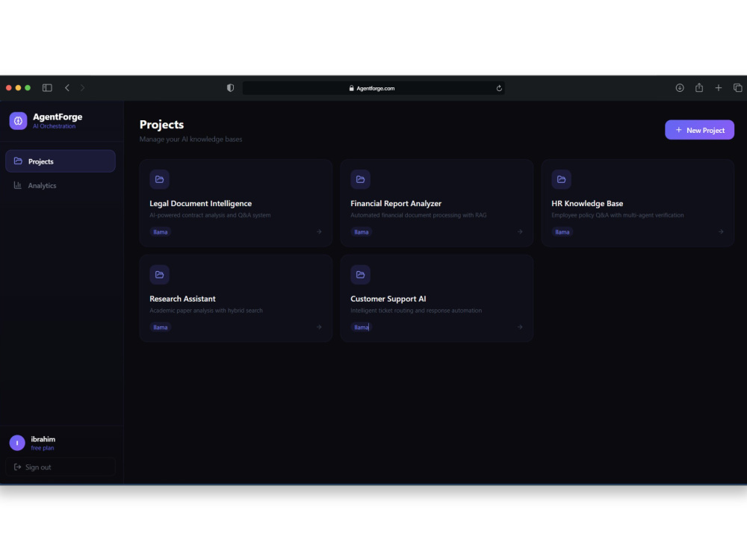Create a New Project

tap(699, 130)
